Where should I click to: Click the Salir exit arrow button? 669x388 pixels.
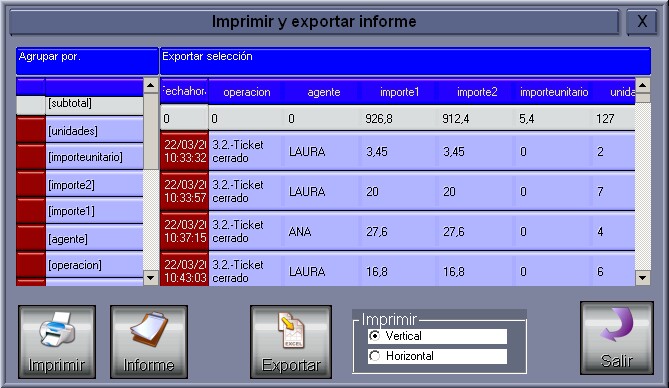(617, 338)
